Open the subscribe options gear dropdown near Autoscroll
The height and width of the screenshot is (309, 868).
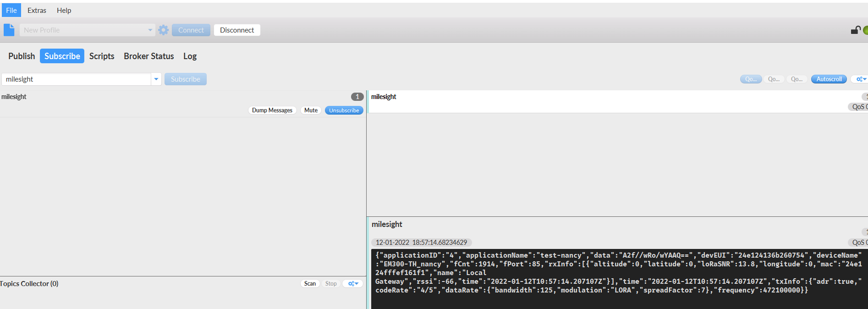pos(861,79)
